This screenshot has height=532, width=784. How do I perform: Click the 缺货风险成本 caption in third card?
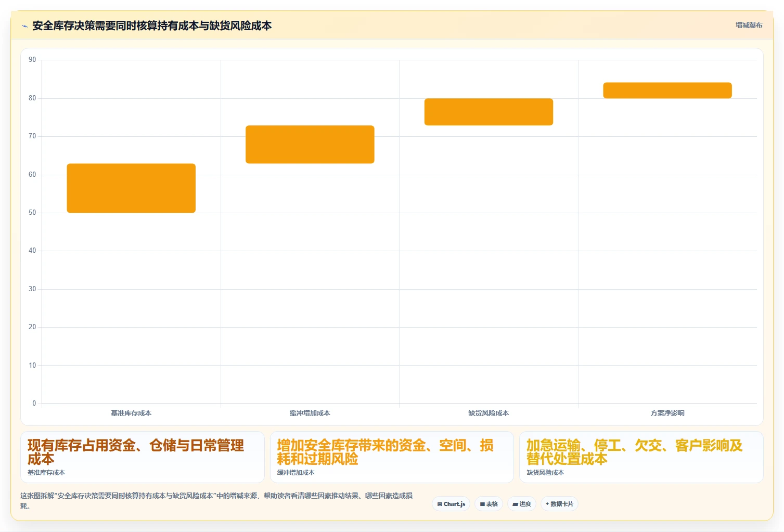point(545,473)
